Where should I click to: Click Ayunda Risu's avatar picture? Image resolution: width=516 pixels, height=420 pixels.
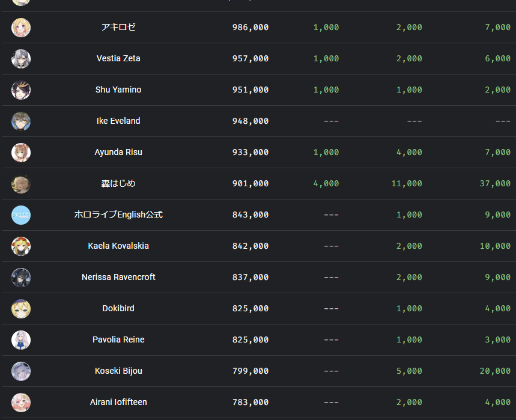point(21,153)
